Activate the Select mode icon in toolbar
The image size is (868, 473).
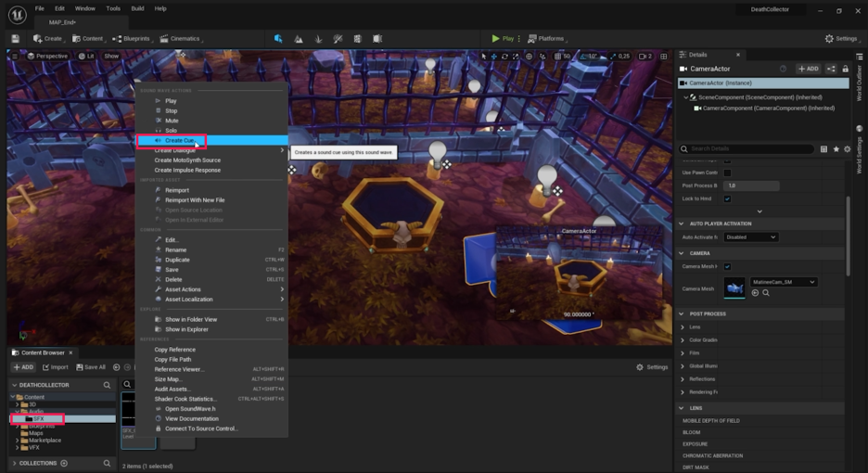(x=278, y=39)
